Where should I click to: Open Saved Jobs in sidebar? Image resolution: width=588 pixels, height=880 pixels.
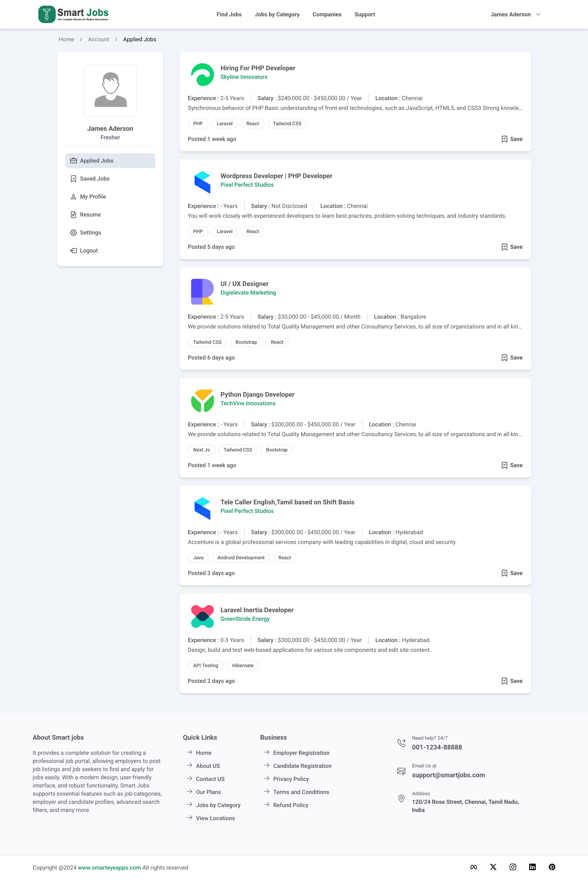(95, 179)
